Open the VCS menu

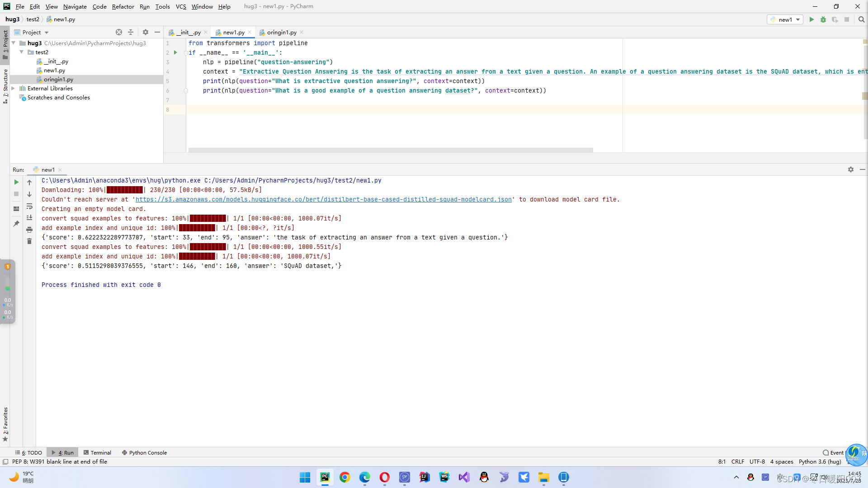tap(181, 6)
